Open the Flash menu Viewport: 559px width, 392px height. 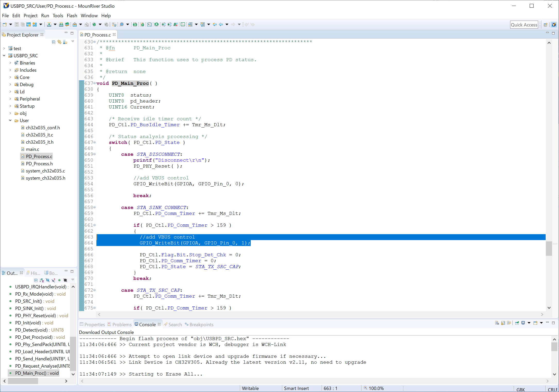tap(72, 15)
